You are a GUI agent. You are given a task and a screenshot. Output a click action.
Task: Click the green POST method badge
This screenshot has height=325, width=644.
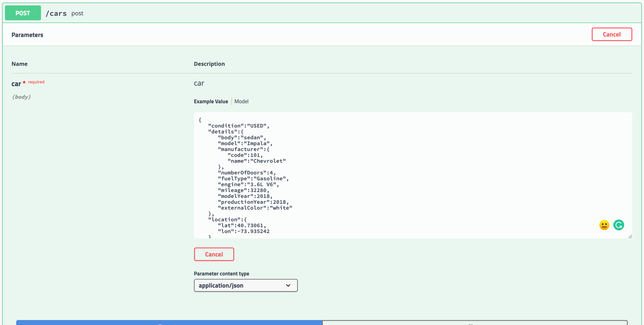click(23, 13)
